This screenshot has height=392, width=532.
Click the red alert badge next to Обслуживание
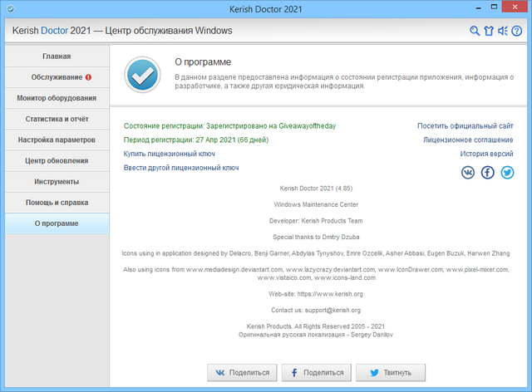point(89,77)
